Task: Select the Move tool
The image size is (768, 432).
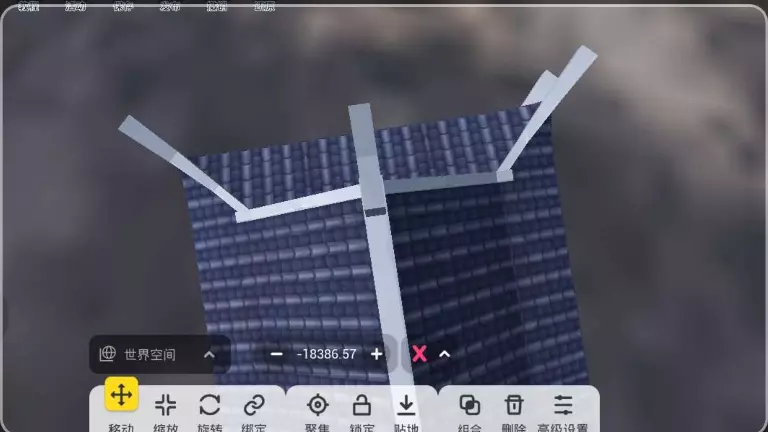Action: pos(121,396)
